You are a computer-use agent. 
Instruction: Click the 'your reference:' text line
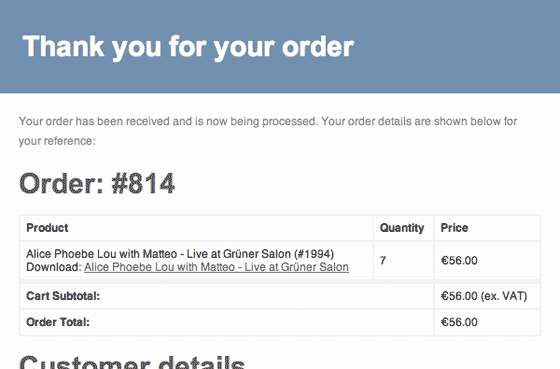tap(57, 141)
